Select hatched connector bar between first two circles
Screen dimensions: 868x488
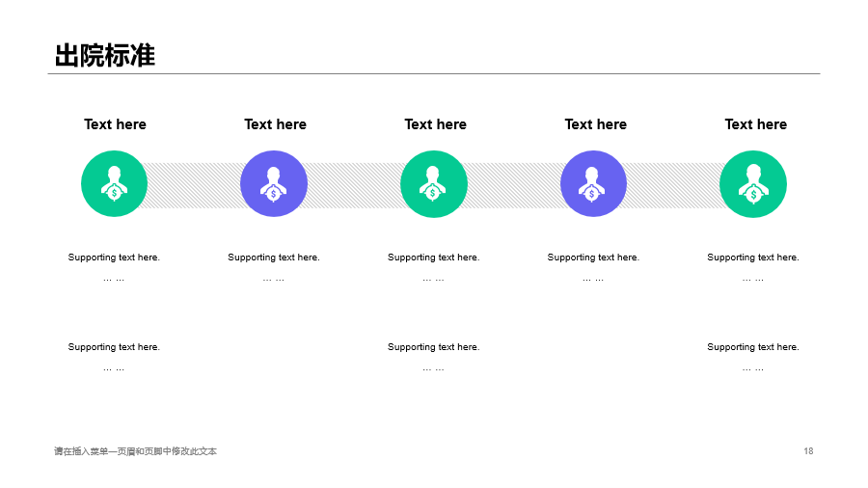tap(194, 185)
